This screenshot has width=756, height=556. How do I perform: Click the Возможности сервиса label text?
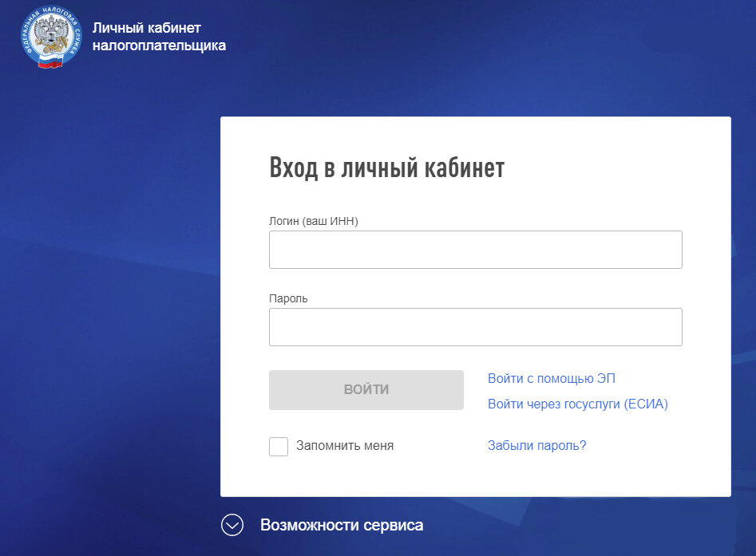342,525
